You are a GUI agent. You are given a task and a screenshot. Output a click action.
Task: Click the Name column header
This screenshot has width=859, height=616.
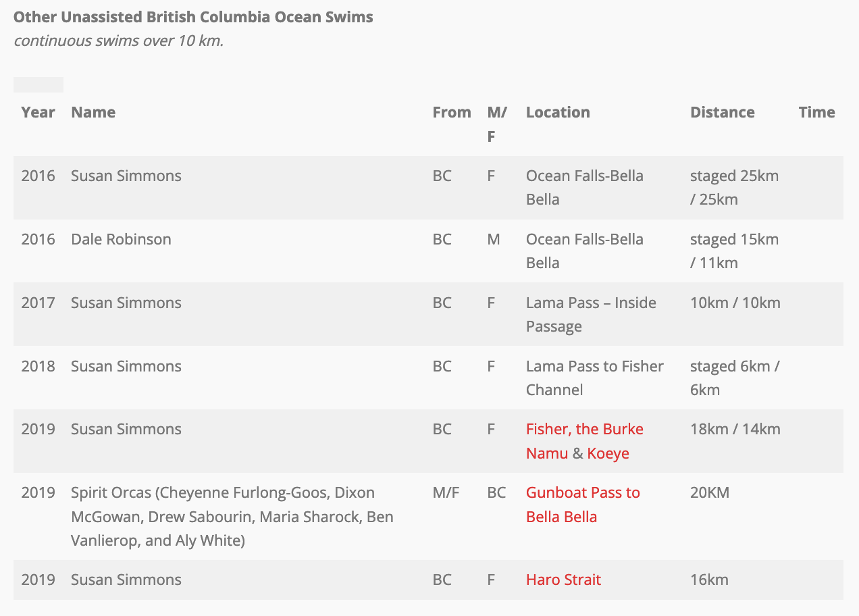93,112
